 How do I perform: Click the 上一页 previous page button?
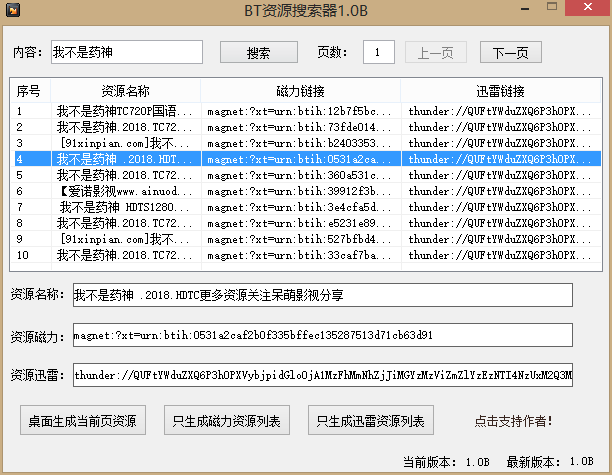coord(434,52)
